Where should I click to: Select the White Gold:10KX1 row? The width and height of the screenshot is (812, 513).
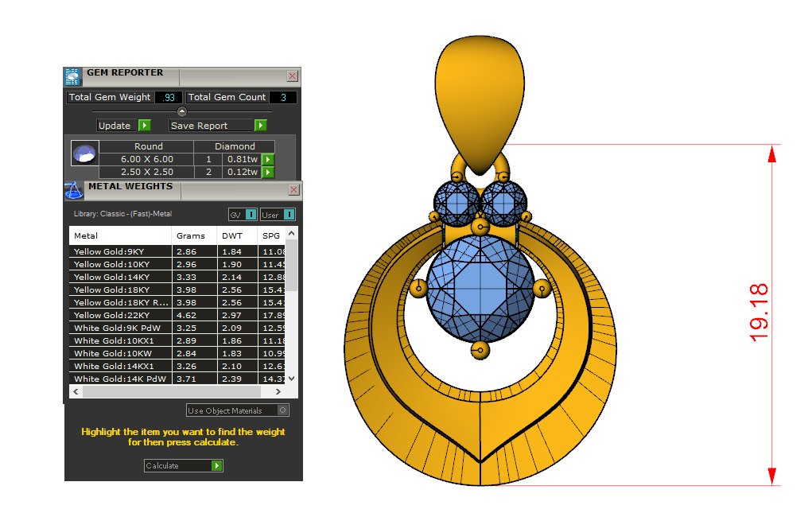point(177,340)
